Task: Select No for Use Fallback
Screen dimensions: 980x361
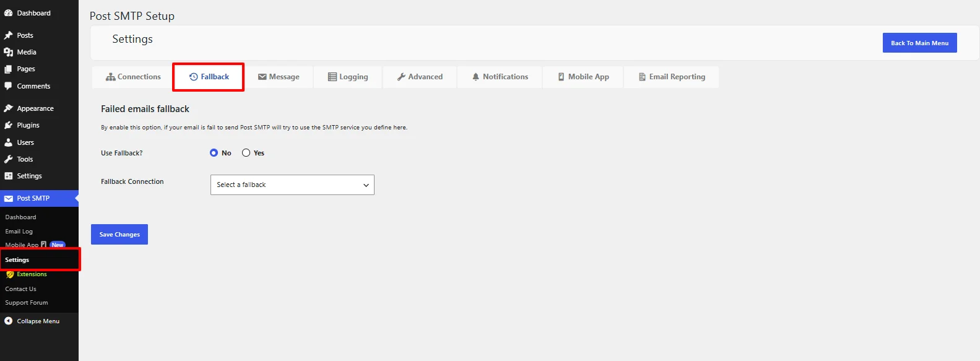Action: pos(214,153)
